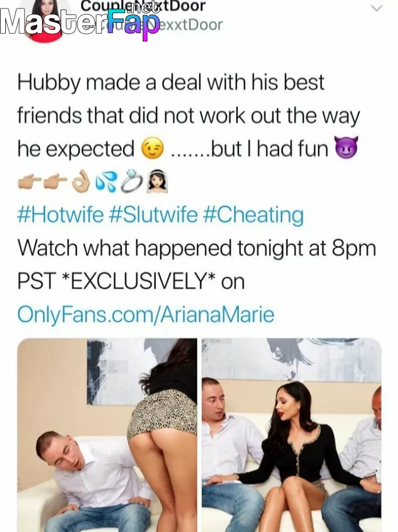Tap the bride with veil emoji

coord(157,182)
